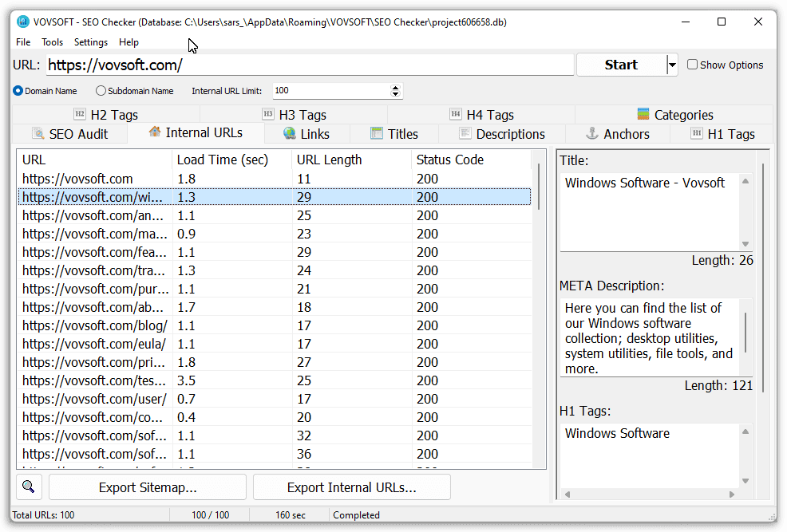This screenshot has height=532, width=787.
Task: Click the H2 Tags tab icon
Action: pos(80,114)
